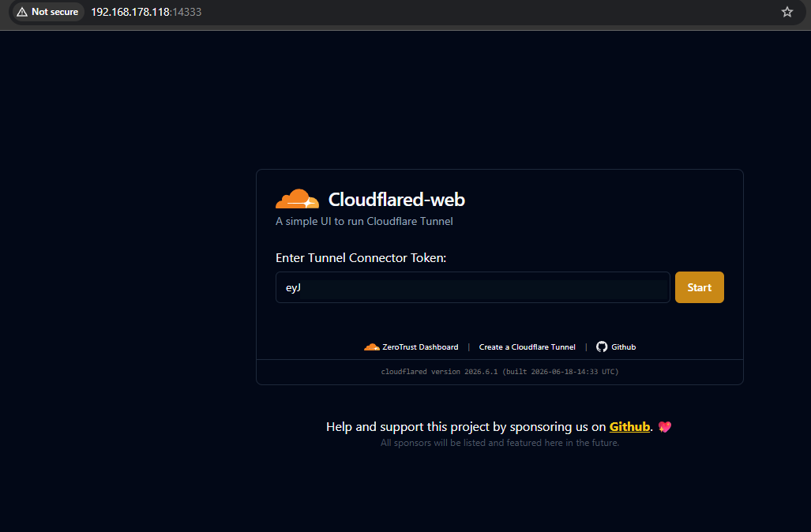Click the Cloudflared-web heading
Viewport: 811px width, 532px height.
click(396, 200)
